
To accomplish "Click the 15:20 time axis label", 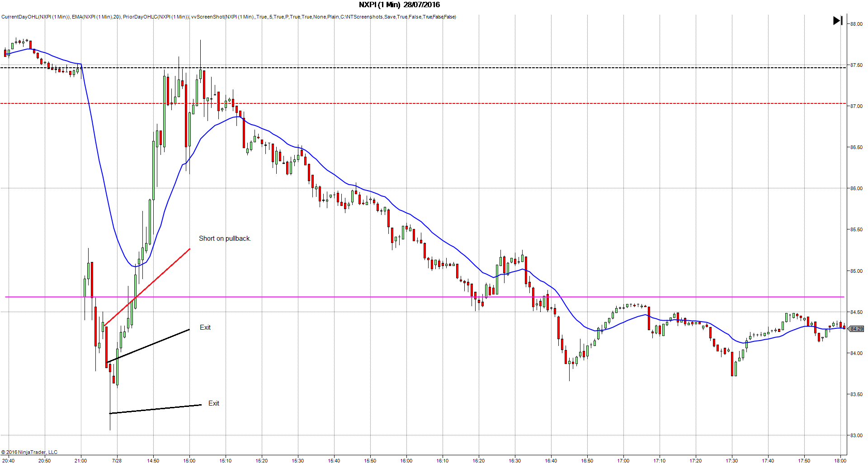I will click(x=261, y=461).
